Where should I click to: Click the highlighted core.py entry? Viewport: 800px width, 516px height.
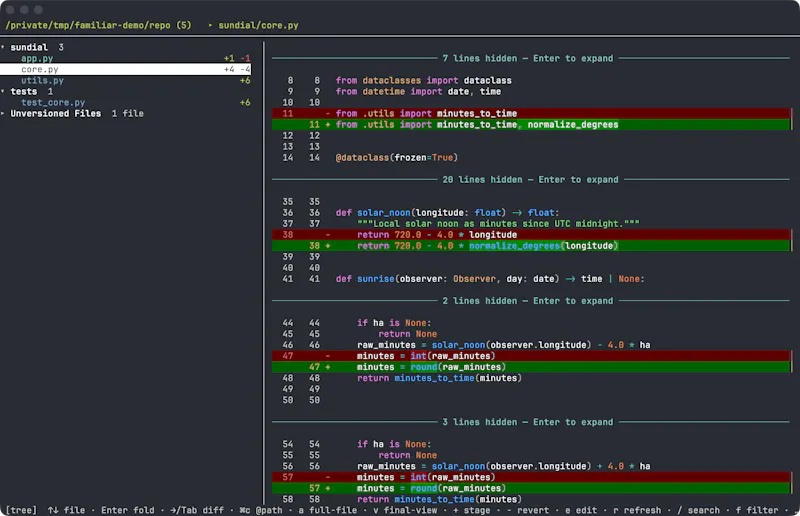click(x=126, y=69)
